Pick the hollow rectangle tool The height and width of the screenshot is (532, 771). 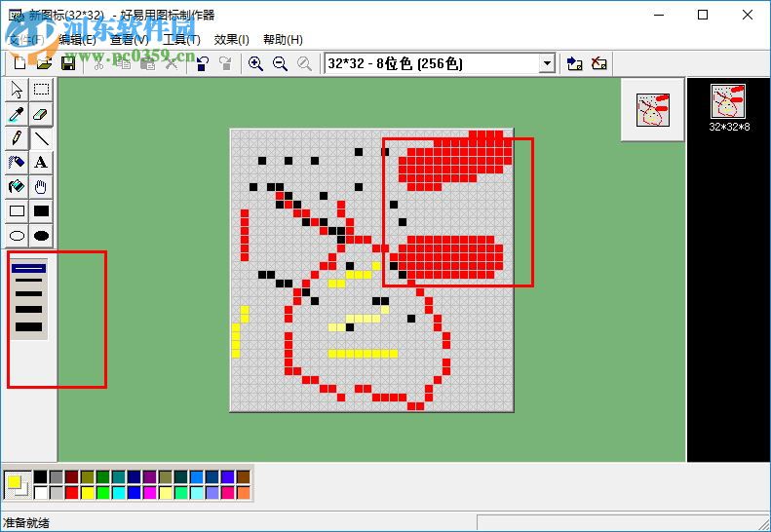pyautogui.click(x=17, y=211)
